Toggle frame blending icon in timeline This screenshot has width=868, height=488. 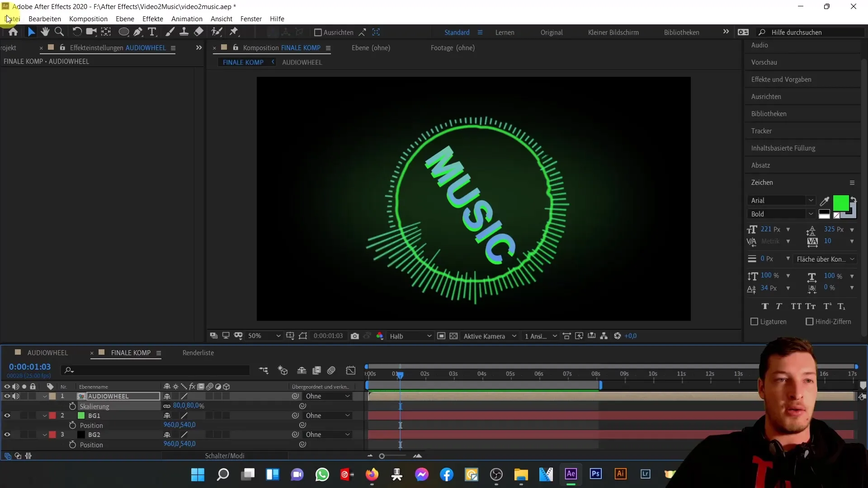tap(316, 371)
